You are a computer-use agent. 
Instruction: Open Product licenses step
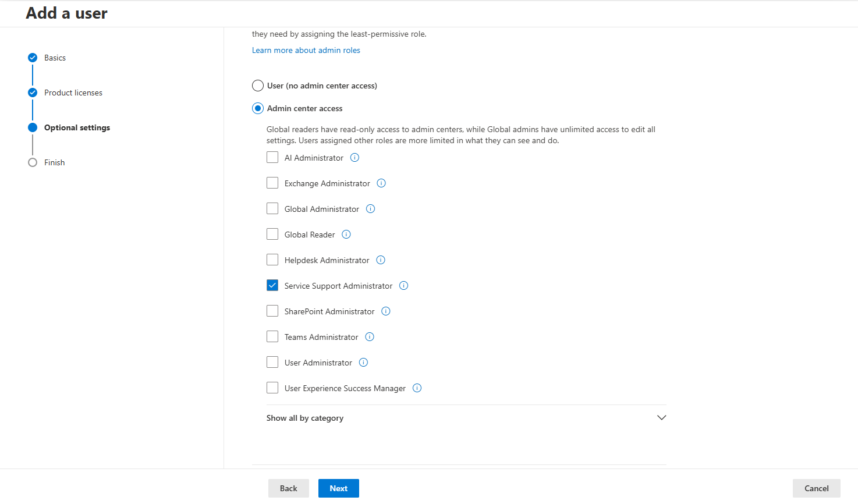click(73, 93)
